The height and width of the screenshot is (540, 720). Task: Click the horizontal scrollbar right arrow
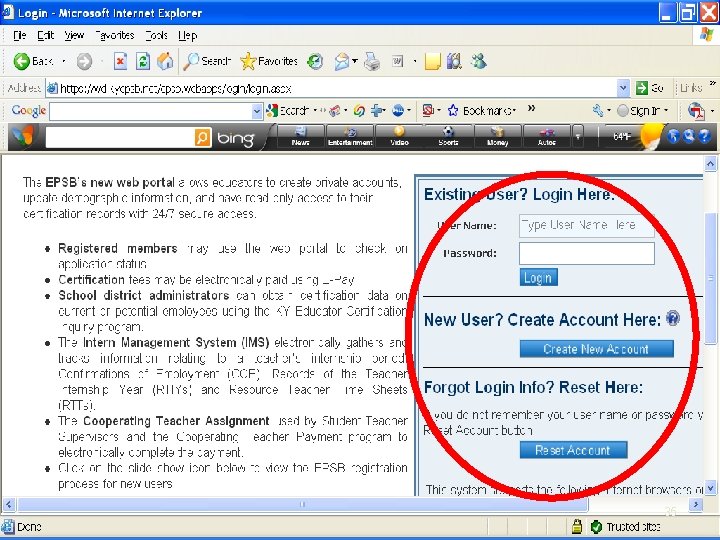pos(696,505)
